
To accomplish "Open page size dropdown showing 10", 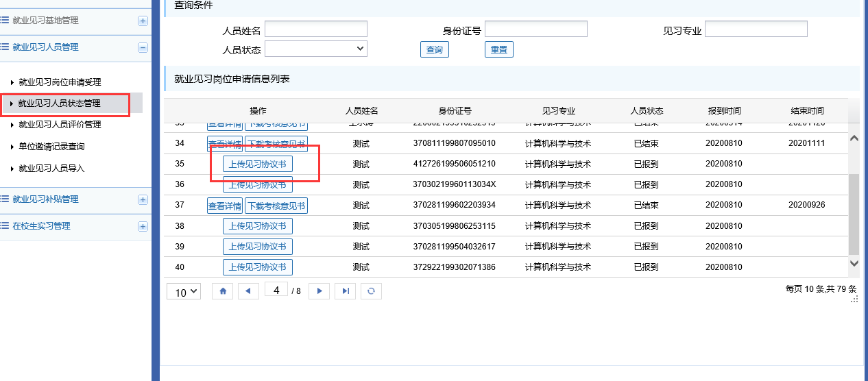I will click(184, 292).
